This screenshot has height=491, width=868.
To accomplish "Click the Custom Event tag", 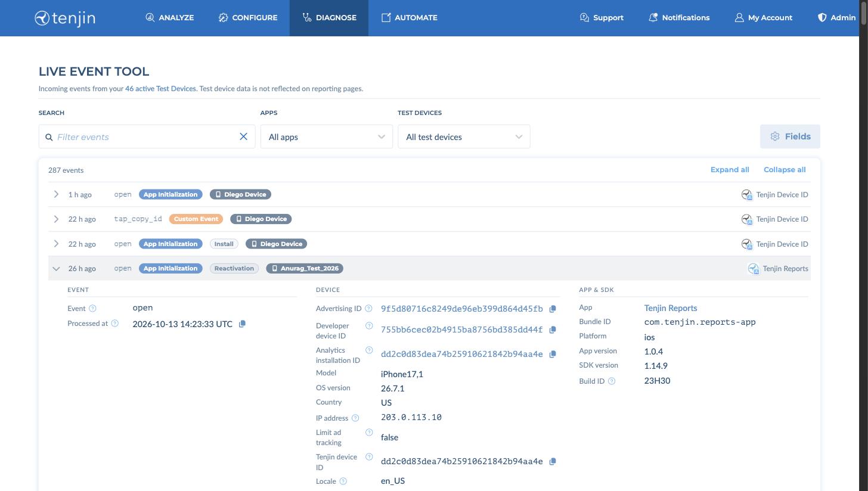I will 196,219.
